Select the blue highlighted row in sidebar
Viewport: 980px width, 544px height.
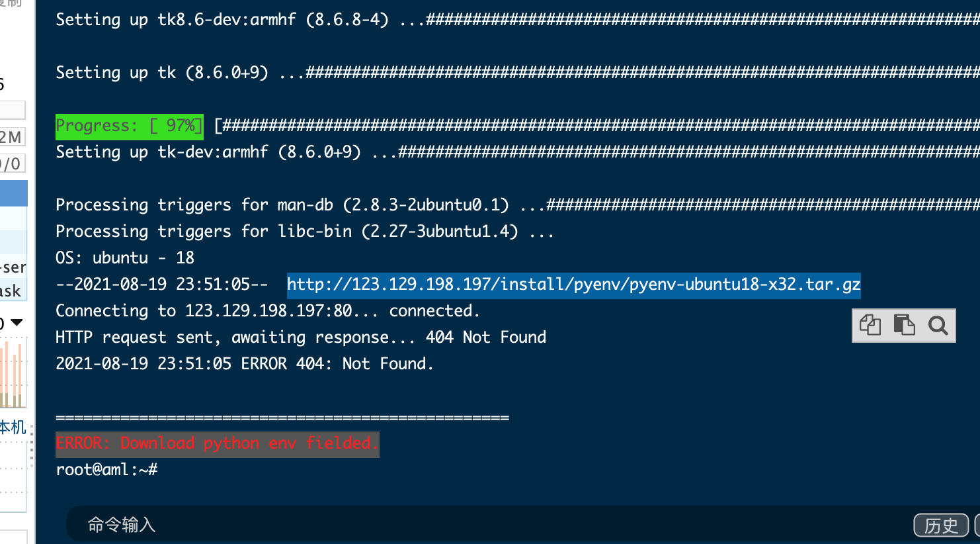tap(13, 193)
